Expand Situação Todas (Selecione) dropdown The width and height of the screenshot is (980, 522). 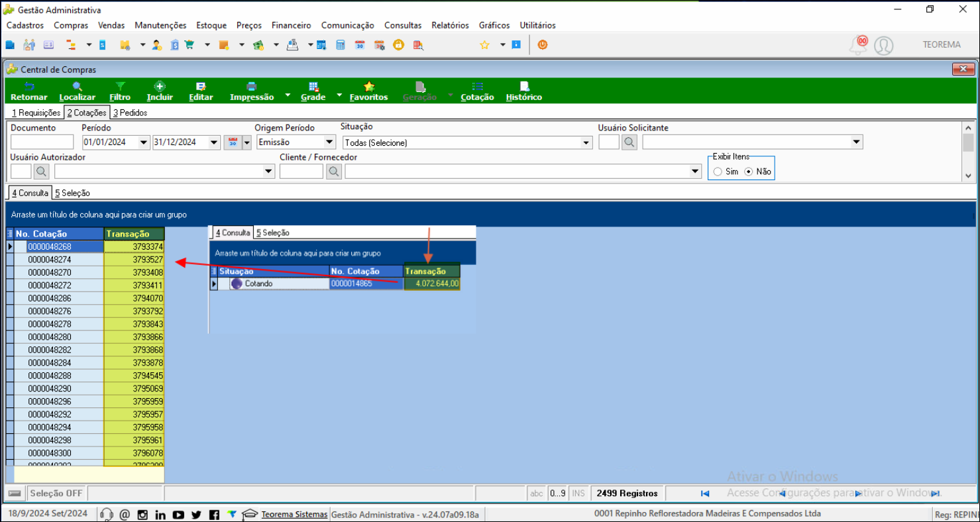pos(586,142)
